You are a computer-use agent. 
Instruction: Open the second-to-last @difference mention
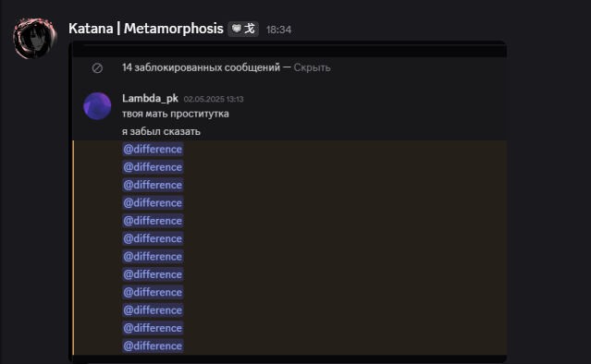coord(153,328)
